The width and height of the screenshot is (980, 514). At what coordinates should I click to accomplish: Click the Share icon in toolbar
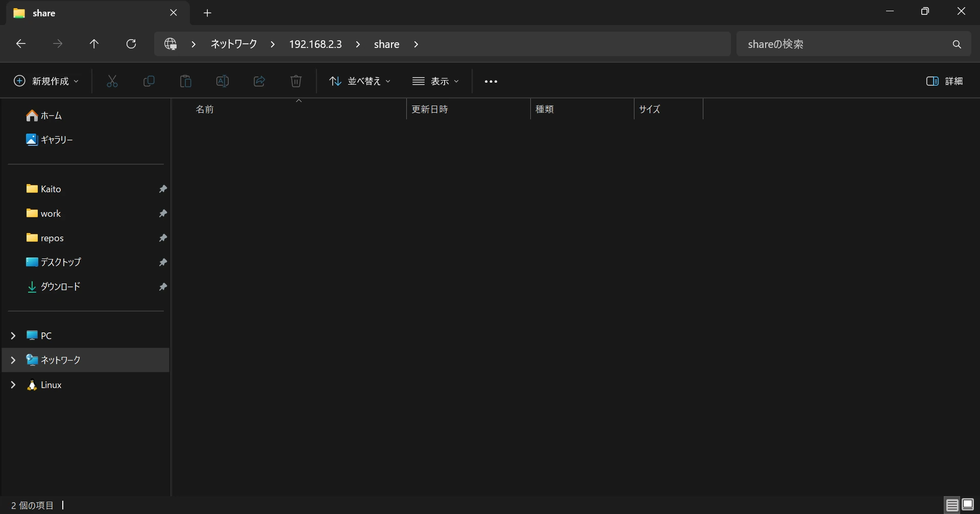[259, 81]
